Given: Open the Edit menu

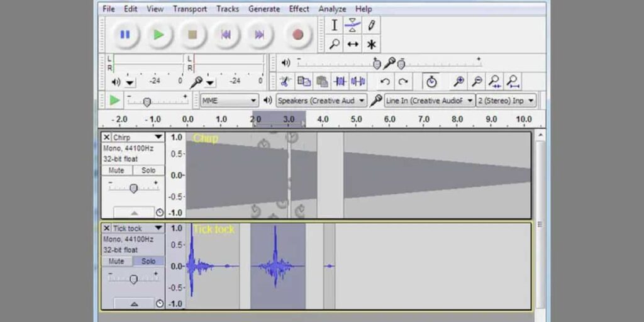Looking at the screenshot, I should 131,9.
